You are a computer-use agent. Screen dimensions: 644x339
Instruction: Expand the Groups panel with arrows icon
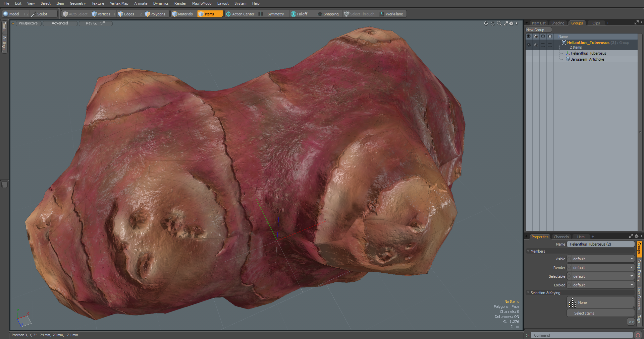636,23
